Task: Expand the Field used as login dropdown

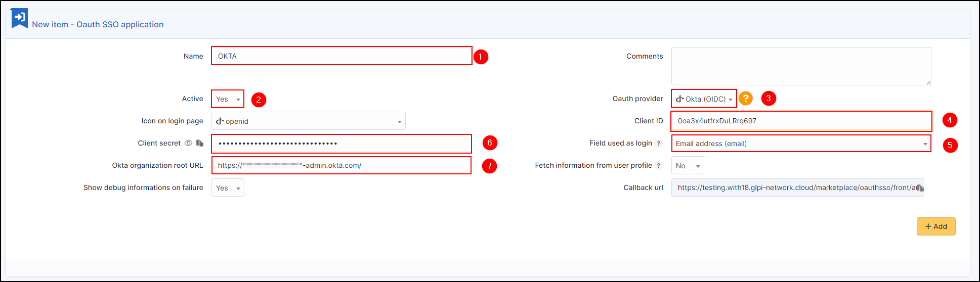Action: 801,144
